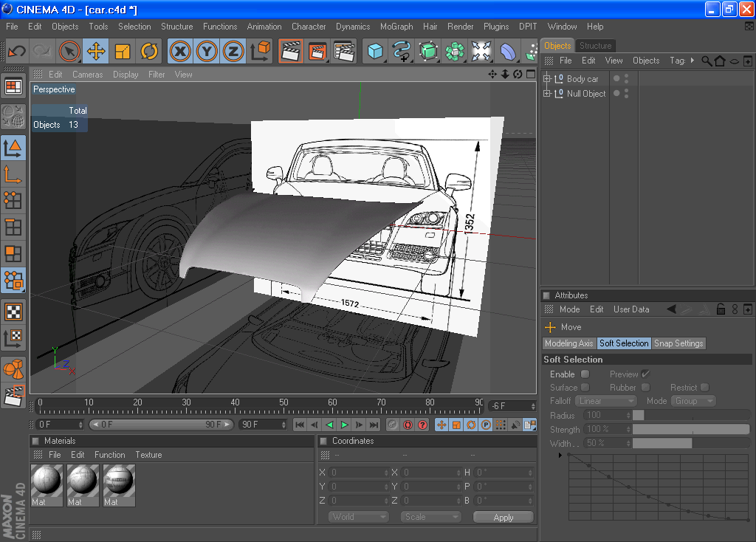Select the Edges mode tool
The height and width of the screenshot is (542, 756).
point(13,227)
